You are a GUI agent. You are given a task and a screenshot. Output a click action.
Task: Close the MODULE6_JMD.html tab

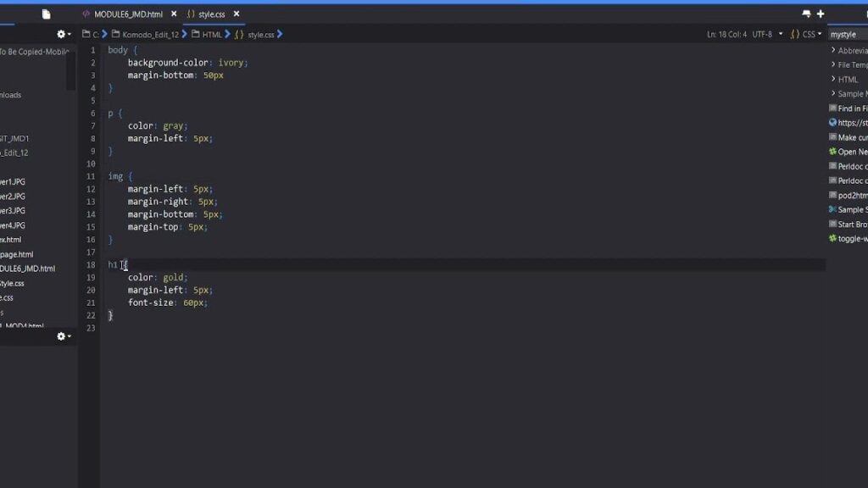pyautogui.click(x=173, y=14)
